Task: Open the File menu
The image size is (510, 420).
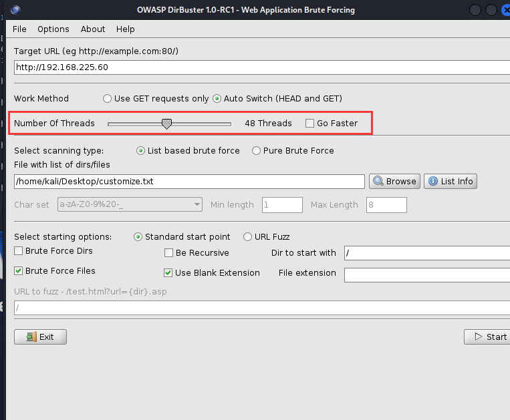Action: (x=19, y=29)
